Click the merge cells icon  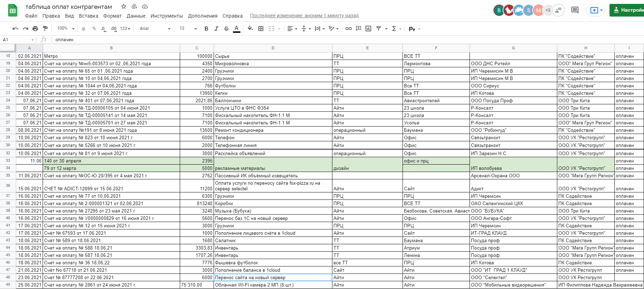[x=271, y=29]
